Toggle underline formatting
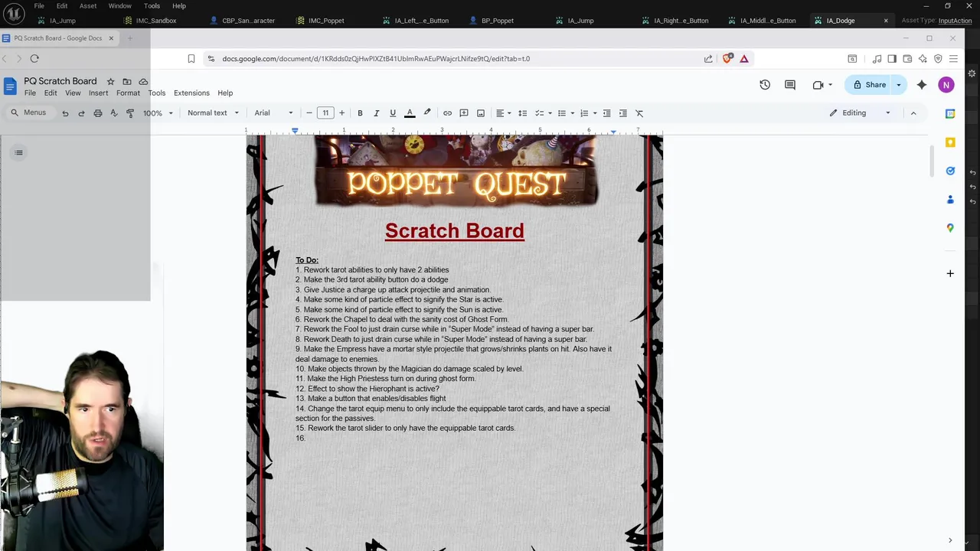Viewport: 980px width, 551px height. 393,113
